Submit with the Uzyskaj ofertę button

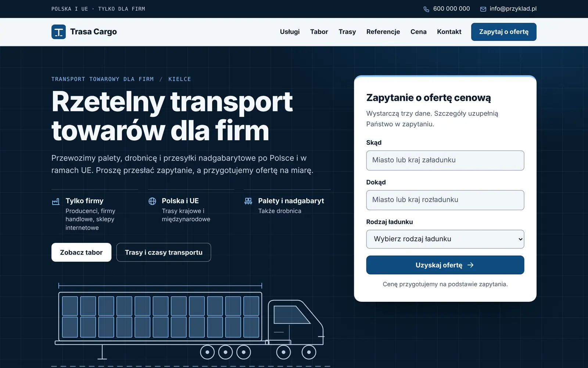(445, 265)
